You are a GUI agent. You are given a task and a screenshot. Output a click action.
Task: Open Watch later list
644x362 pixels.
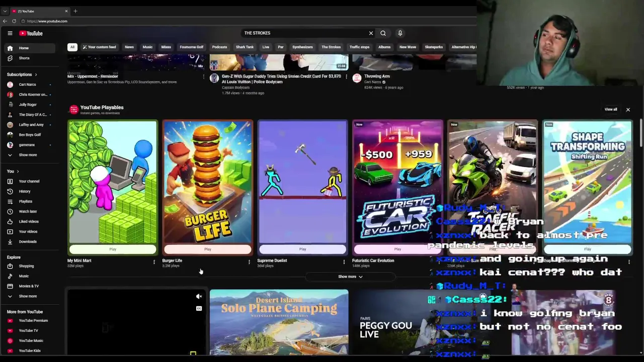[x=30, y=211]
